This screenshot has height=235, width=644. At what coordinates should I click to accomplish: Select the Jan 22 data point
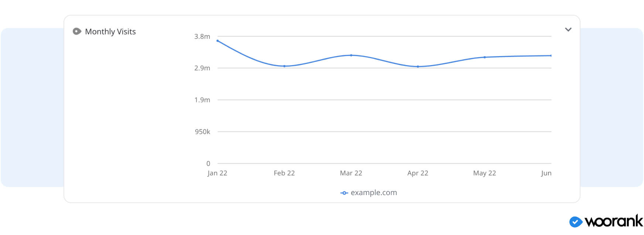tap(217, 41)
